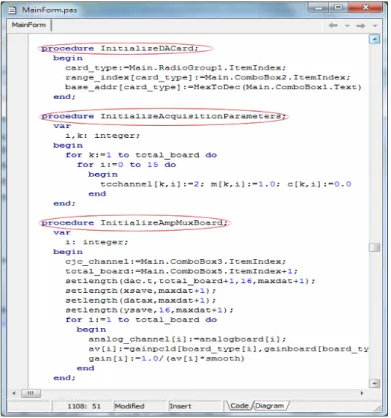Viewport: 391px width, 418px height.
Task: Open the forward history dropdown arrow
Action: pyautogui.click(x=375, y=26)
